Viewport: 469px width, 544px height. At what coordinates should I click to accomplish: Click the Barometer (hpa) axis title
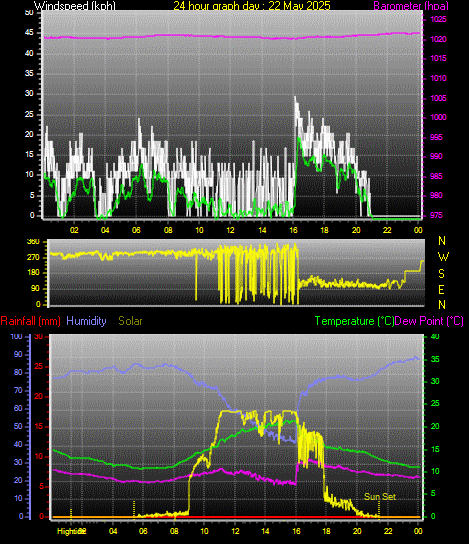click(411, 6)
